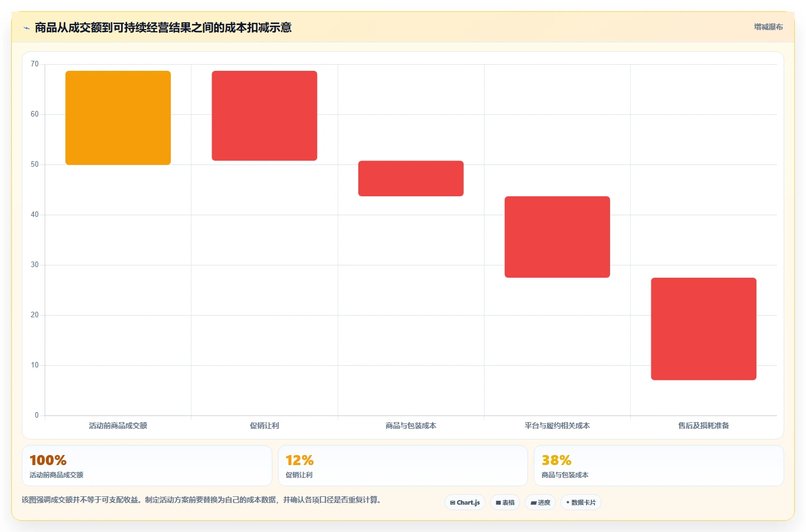This screenshot has height=532, width=806.
Task: Click the x-axis label 活动前商品成交额
Action: point(118,425)
